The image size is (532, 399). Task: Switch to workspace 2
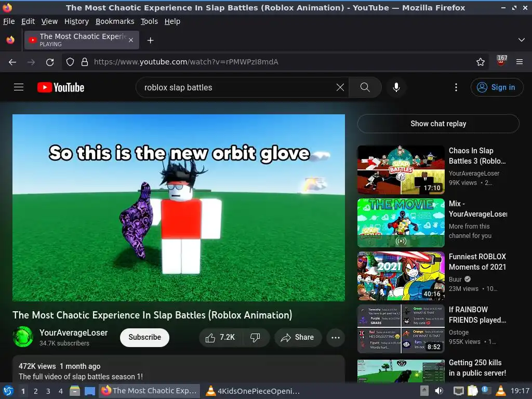(36, 391)
